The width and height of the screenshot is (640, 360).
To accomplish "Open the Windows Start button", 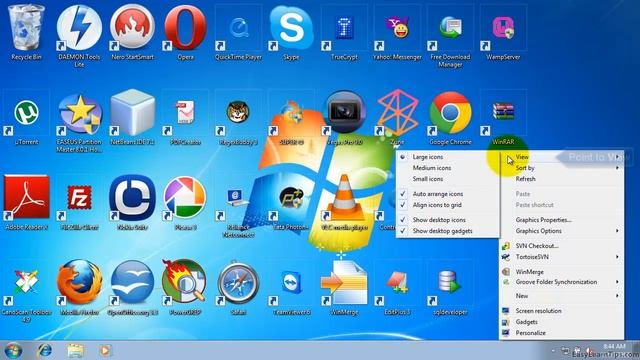I will coord(13,351).
